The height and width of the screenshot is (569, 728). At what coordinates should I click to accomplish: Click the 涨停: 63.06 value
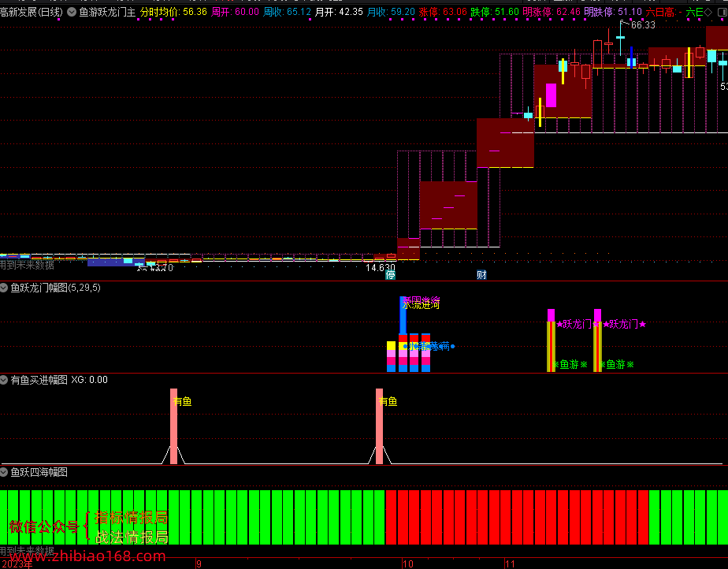[x=443, y=12]
